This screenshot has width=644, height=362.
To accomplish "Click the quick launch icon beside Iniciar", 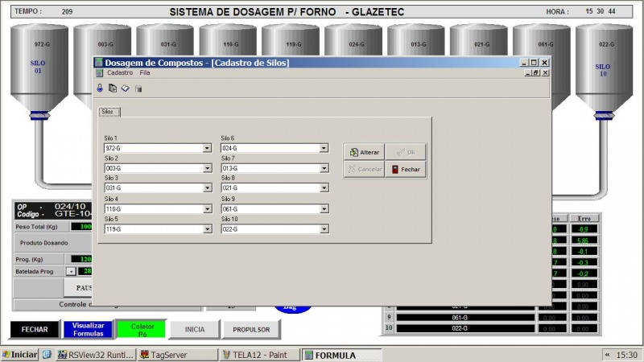I will pyautogui.click(x=47, y=355).
